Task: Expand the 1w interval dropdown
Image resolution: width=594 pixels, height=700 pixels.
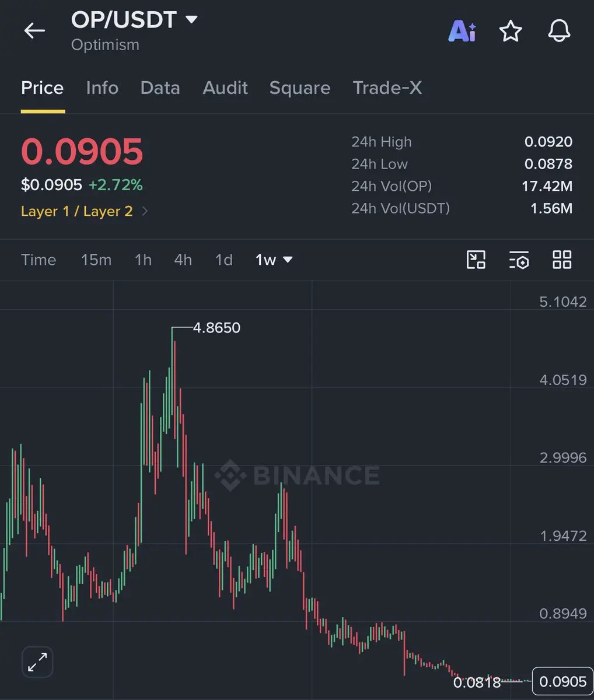Action: tap(274, 260)
